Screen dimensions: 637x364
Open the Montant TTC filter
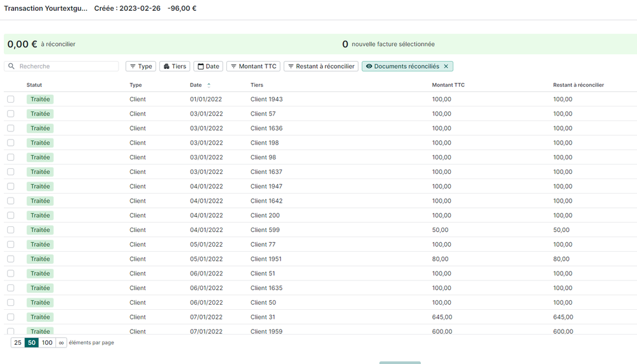click(253, 66)
